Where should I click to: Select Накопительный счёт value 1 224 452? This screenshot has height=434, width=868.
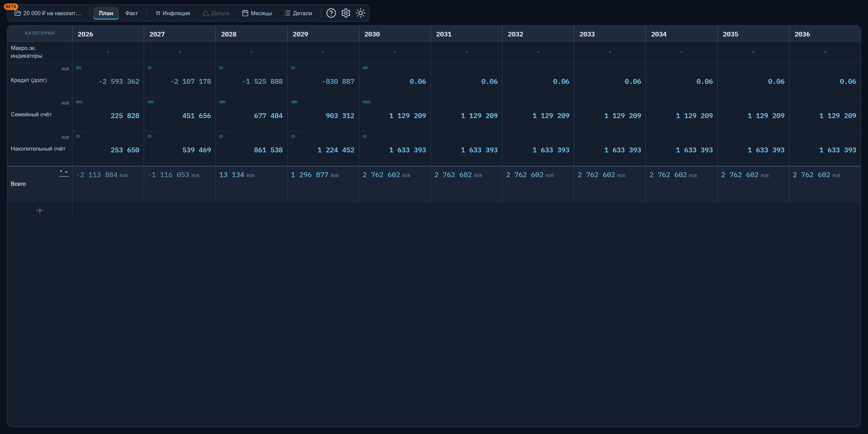coord(336,150)
